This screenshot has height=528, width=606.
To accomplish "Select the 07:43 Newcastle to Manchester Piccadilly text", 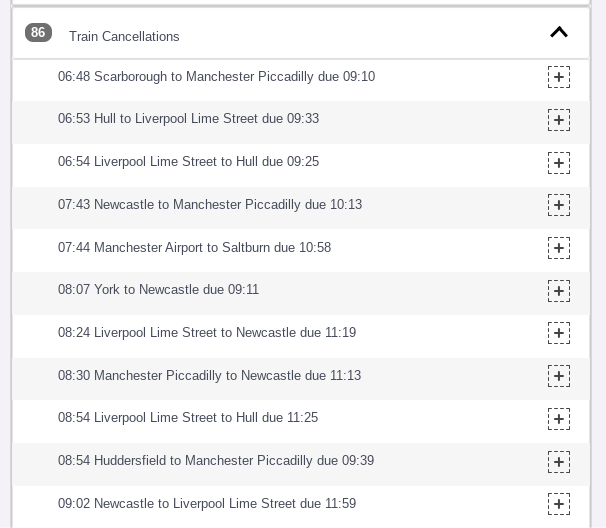I will 210,204.
